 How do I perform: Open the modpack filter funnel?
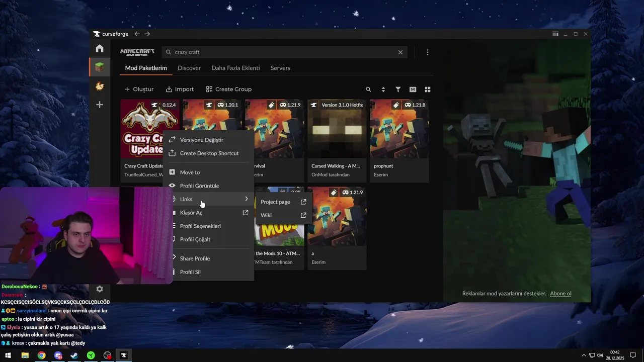(x=398, y=89)
